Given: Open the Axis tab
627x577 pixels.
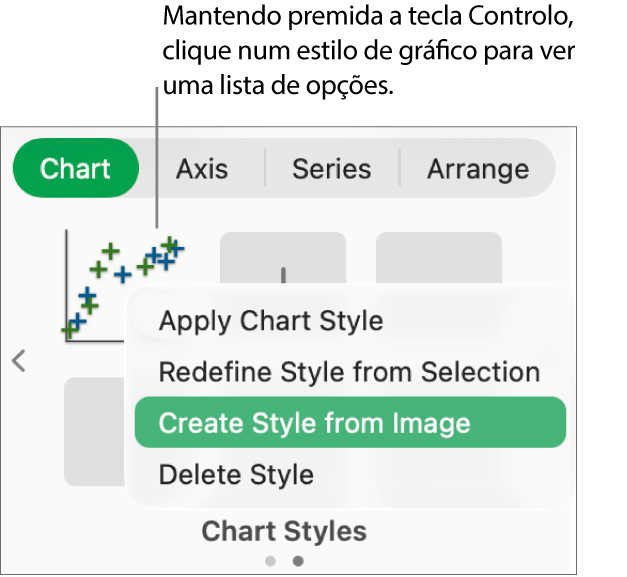Looking at the screenshot, I should (x=202, y=169).
